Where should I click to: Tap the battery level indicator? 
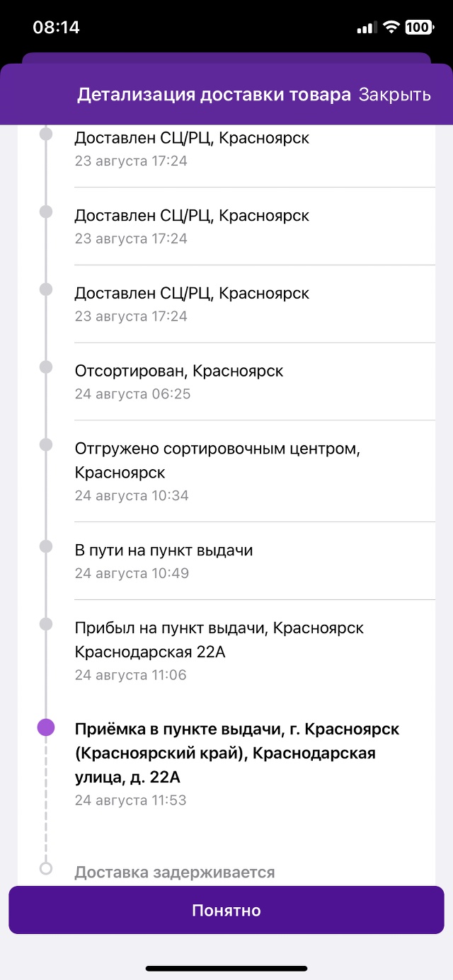pos(419,28)
